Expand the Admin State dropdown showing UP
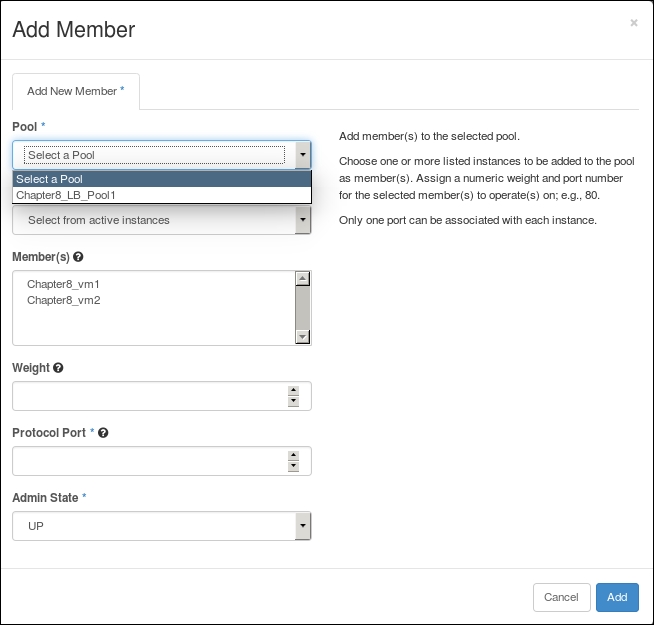The height and width of the screenshot is (625, 654). pos(162,526)
